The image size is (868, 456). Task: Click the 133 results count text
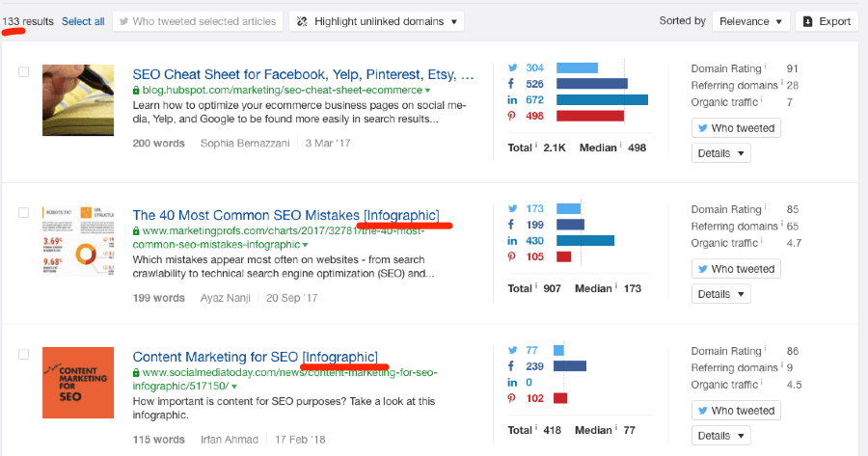tap(28, 21)
